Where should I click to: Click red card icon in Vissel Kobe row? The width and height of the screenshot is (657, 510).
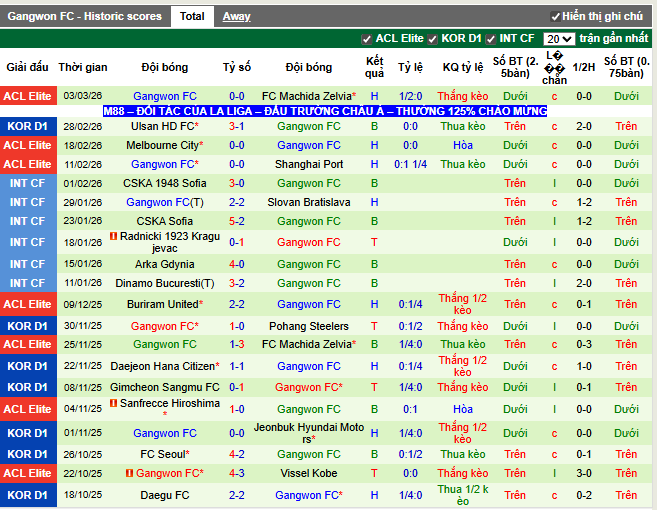pos(130,473)
